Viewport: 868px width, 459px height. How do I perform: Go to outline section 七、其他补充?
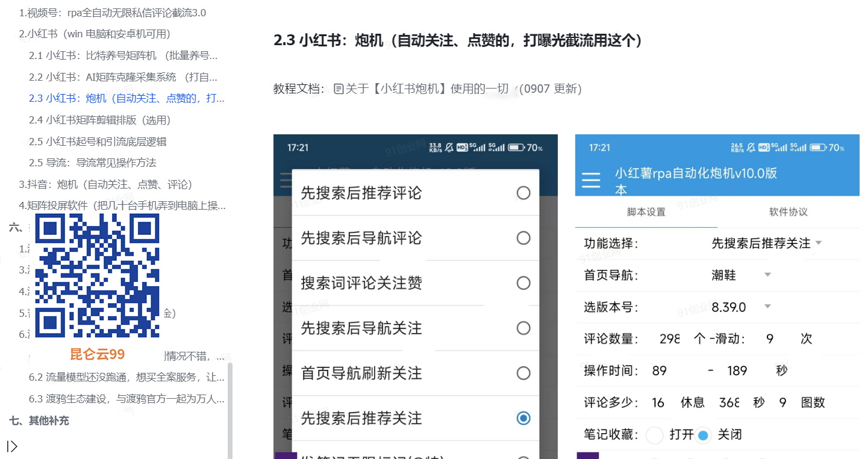click(x=39, y=420)
